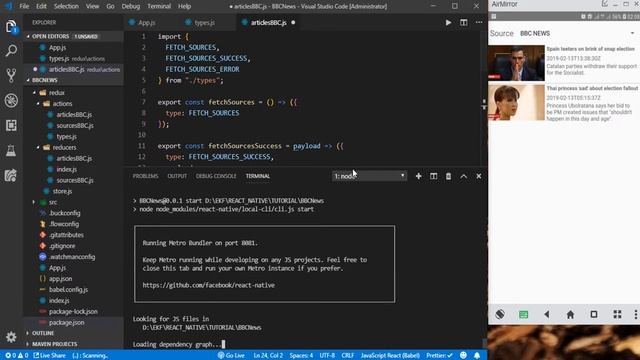Split the editor with the layout icon
Image resolution: width=640 pixels, height=360 pixels.
(464, 22)
